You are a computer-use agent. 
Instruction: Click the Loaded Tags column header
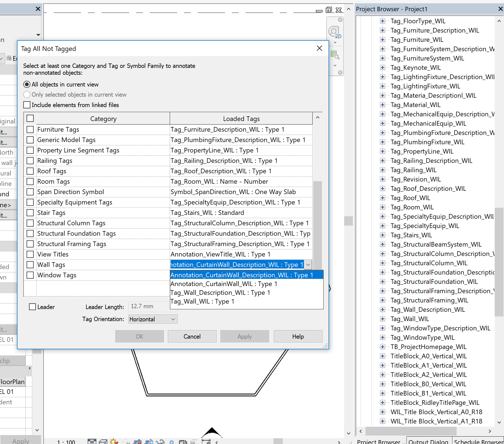[241, 119]
